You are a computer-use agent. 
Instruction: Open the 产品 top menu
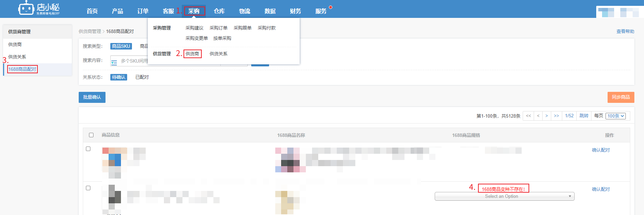[x=118, y=11]
